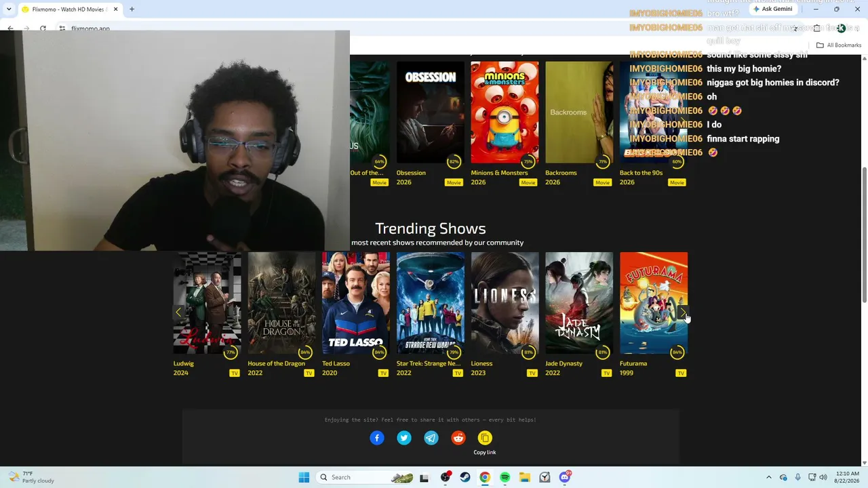Open the taskbar date and time
The width and height of the screenshot is (868, 488).
point(848,477)
